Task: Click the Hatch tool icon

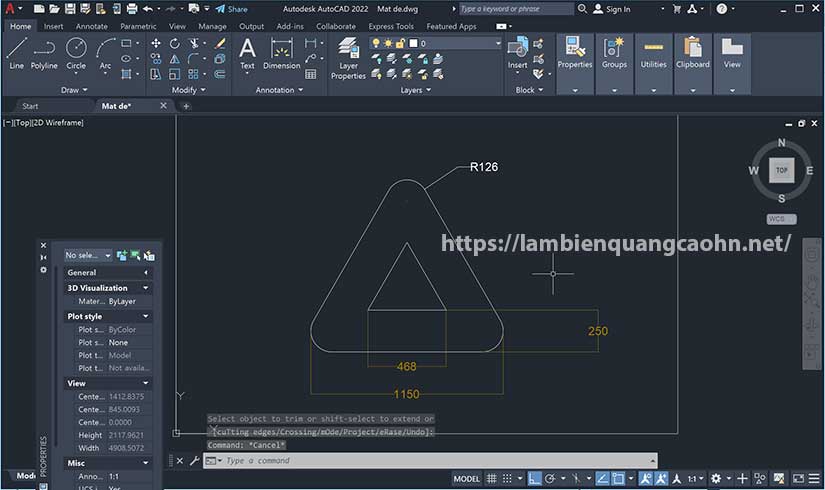Action: click(126, 74)
